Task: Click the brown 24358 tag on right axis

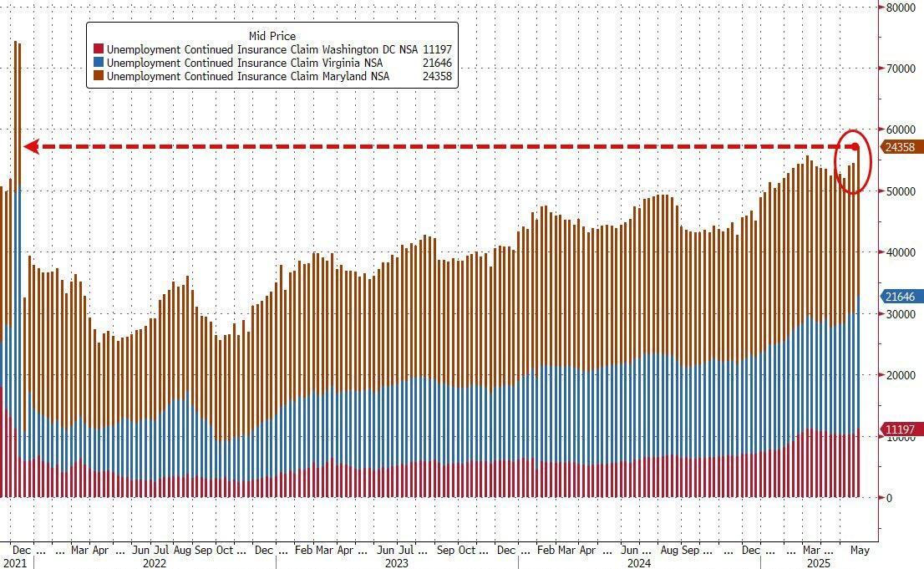Action: 901,146
